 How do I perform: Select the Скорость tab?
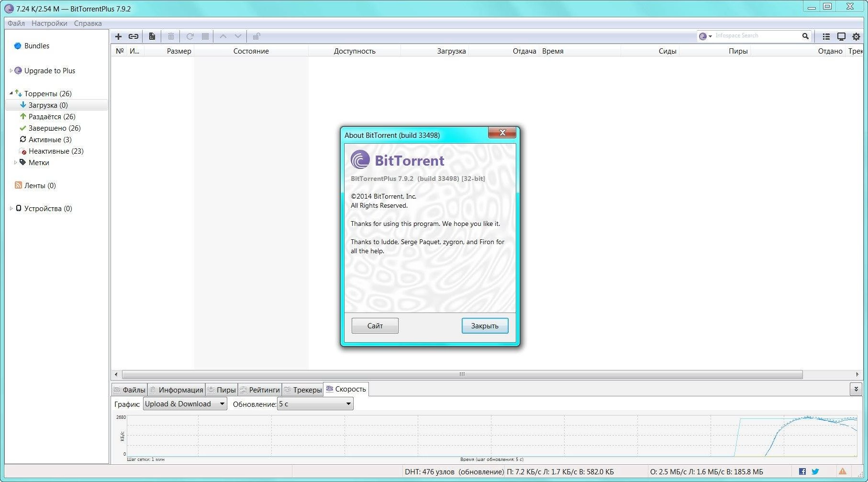point(346,389)
